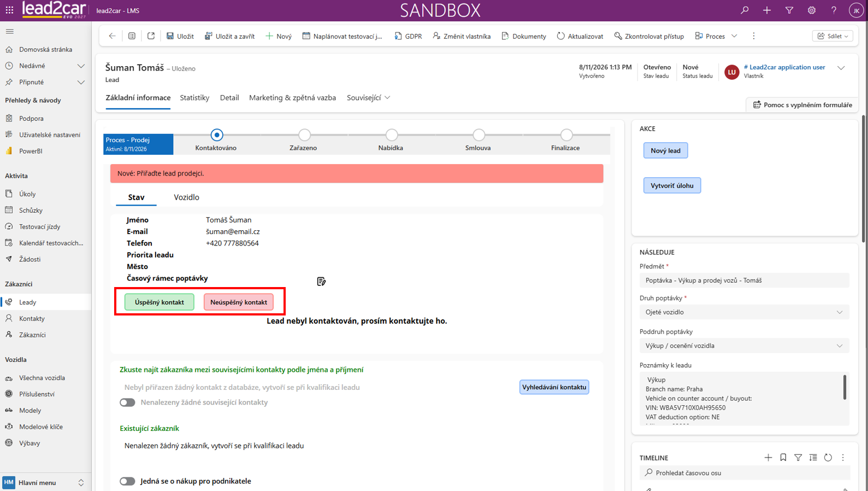Open the Leady sidebar item
Viewport: 868px width, 491px height.
(x=46, y=302)
